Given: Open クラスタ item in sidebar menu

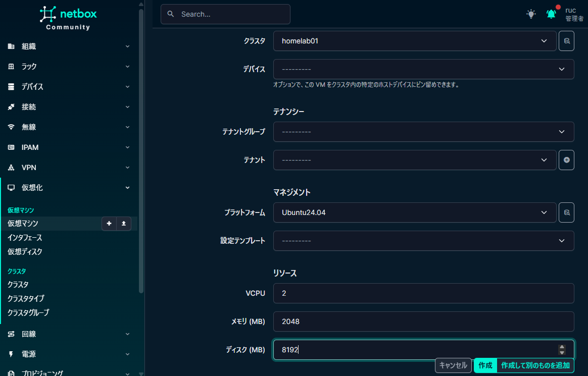Looking at the screenshot, I should pyautogui.click(x=18, y=285).
